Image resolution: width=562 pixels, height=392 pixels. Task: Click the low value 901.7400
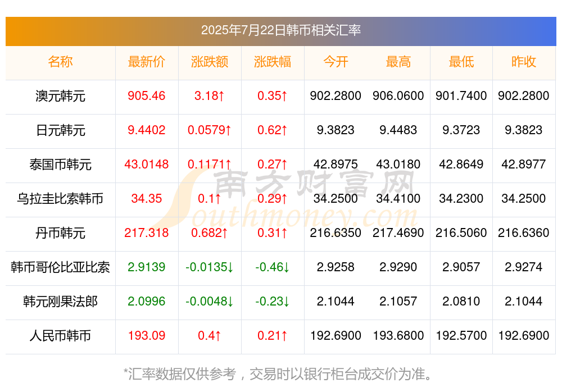point(461,95)
